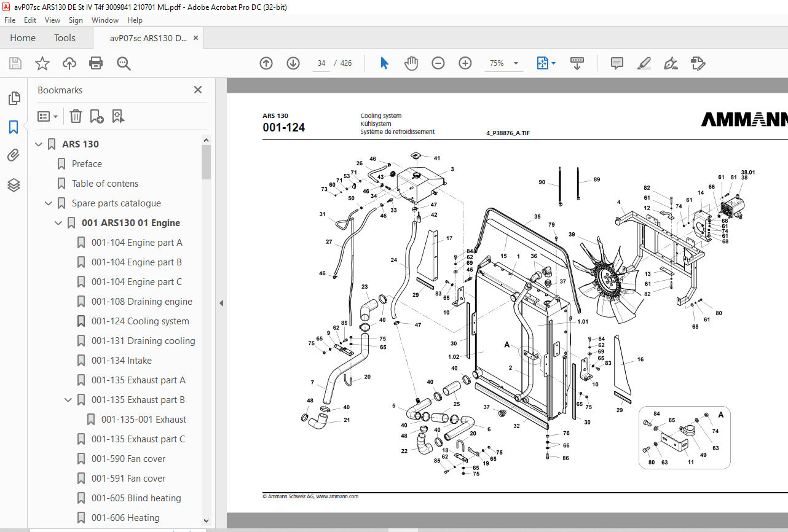
Task: Collapse Spare parts catalogue bookmark
Action: (x=49, y=203)
